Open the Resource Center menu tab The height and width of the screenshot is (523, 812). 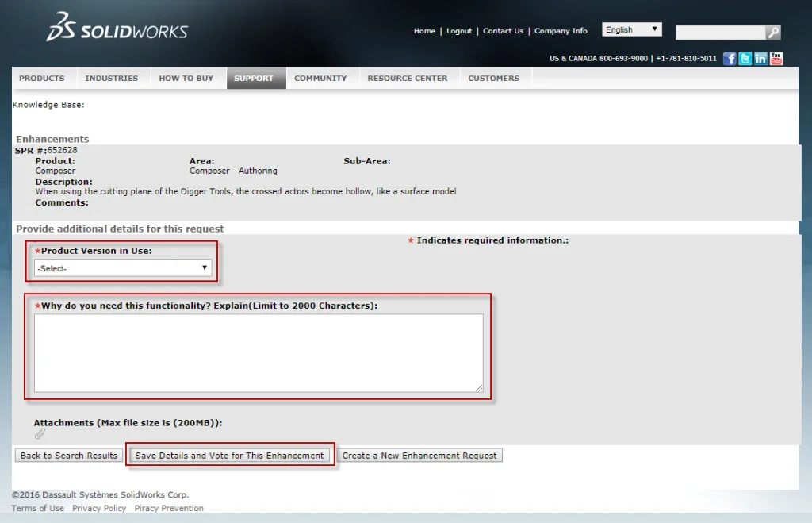[408, 79]
